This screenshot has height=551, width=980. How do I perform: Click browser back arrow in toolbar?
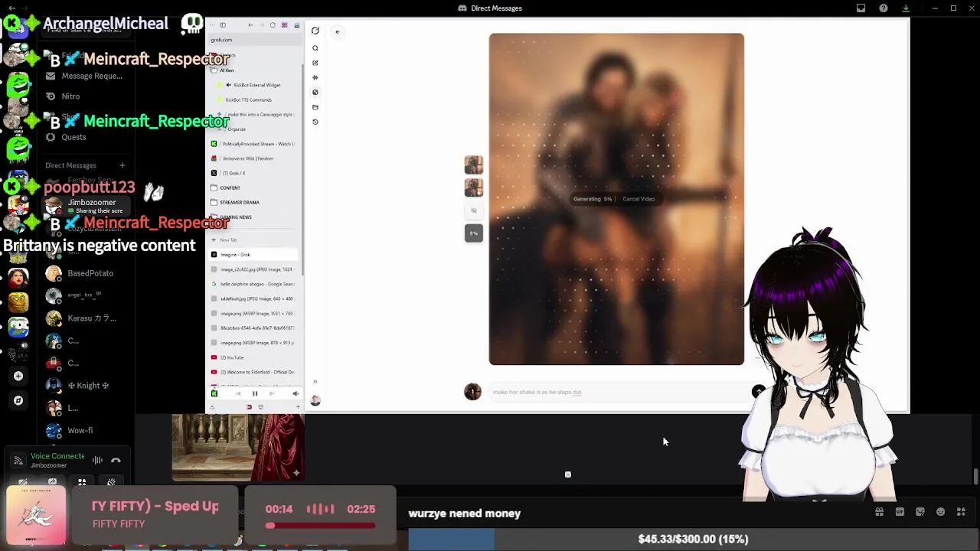(x=250, y=25)
